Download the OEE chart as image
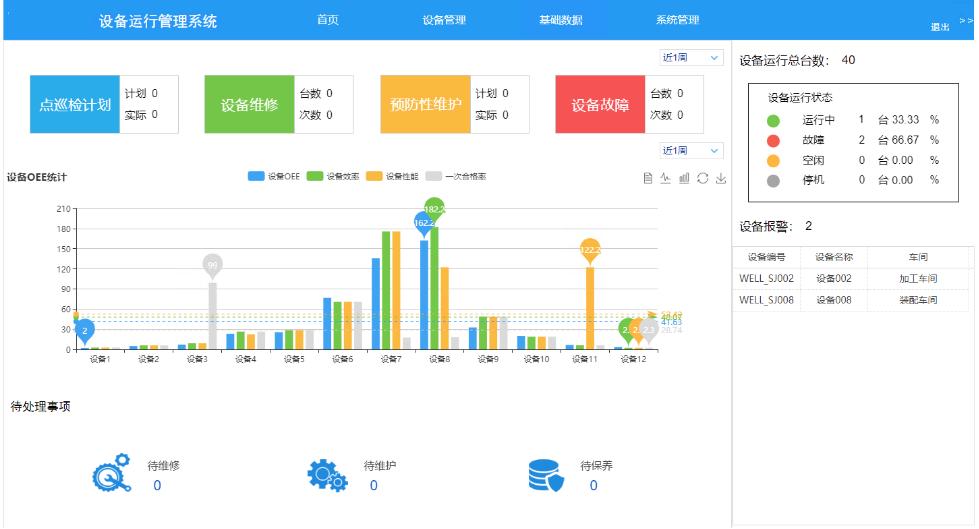 click(721, 178)
